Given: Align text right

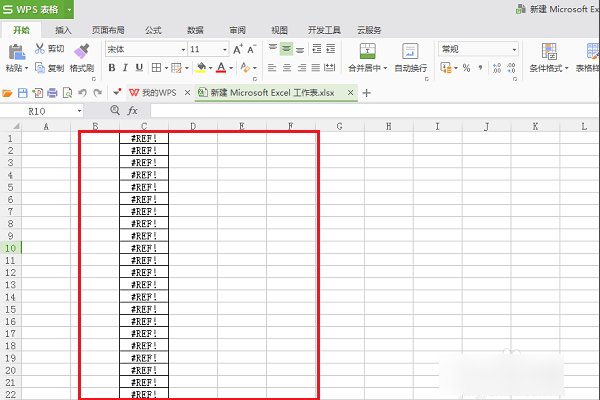Looking at the screenshot, I should point(302,68).
